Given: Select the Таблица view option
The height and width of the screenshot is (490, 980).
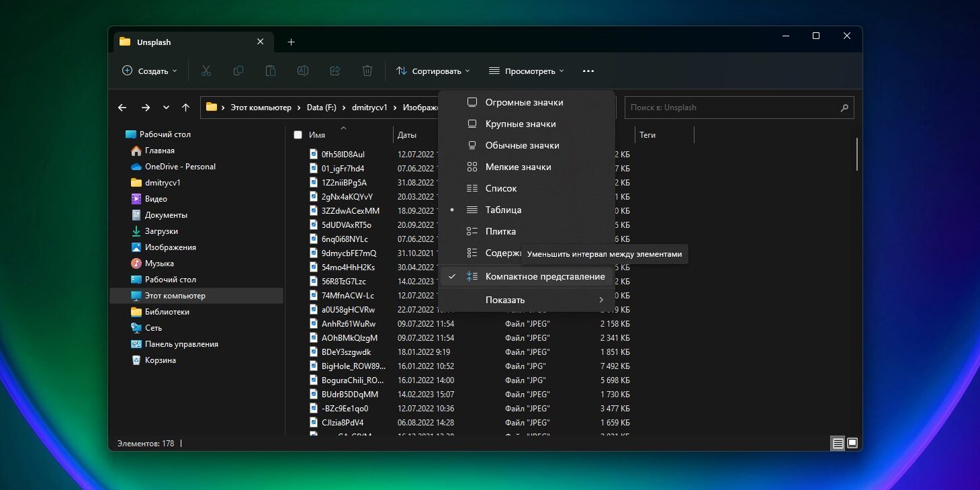Looking at the screenshot, I should (503, 210).
